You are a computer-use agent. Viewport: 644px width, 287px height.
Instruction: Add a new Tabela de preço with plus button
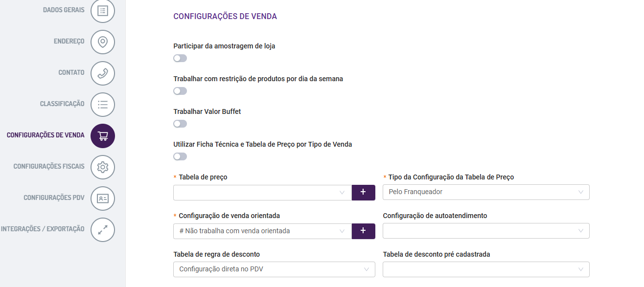coord(364,192)
